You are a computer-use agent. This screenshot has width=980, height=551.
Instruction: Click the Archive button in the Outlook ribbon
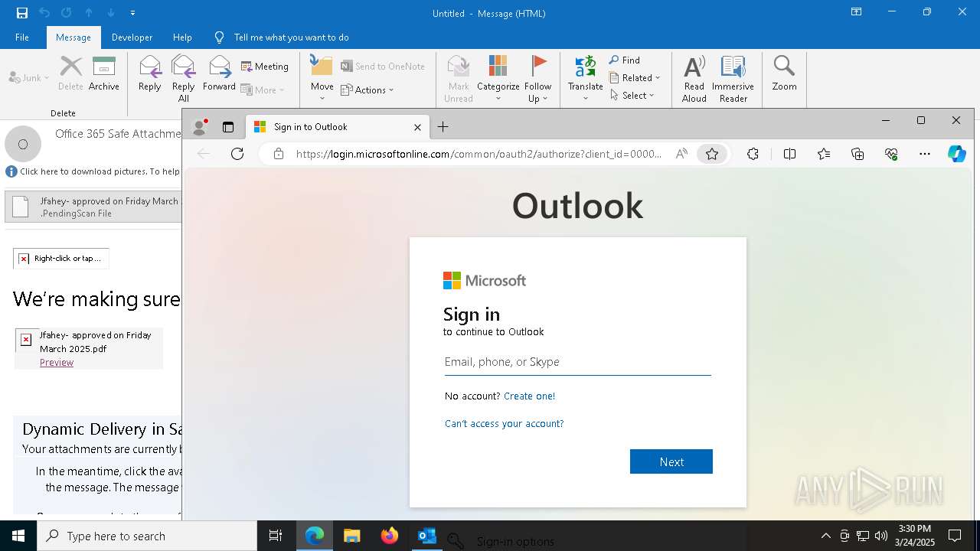(x=104, y=74)
